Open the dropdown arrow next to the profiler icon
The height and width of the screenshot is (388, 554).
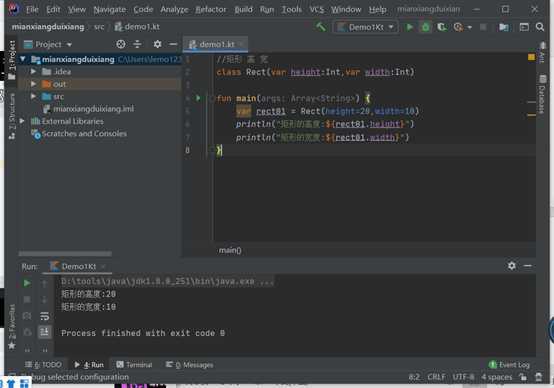click(x=470, y=27)
